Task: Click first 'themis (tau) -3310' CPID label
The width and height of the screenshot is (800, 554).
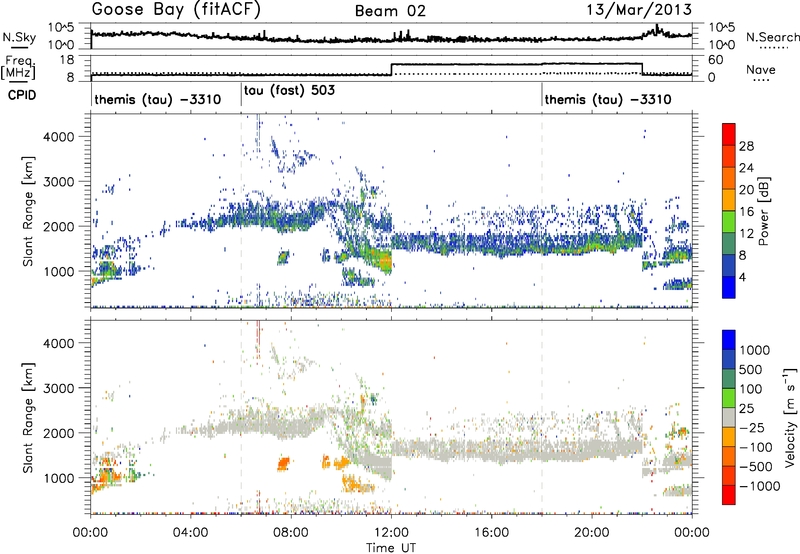Action: click(158, 99)
